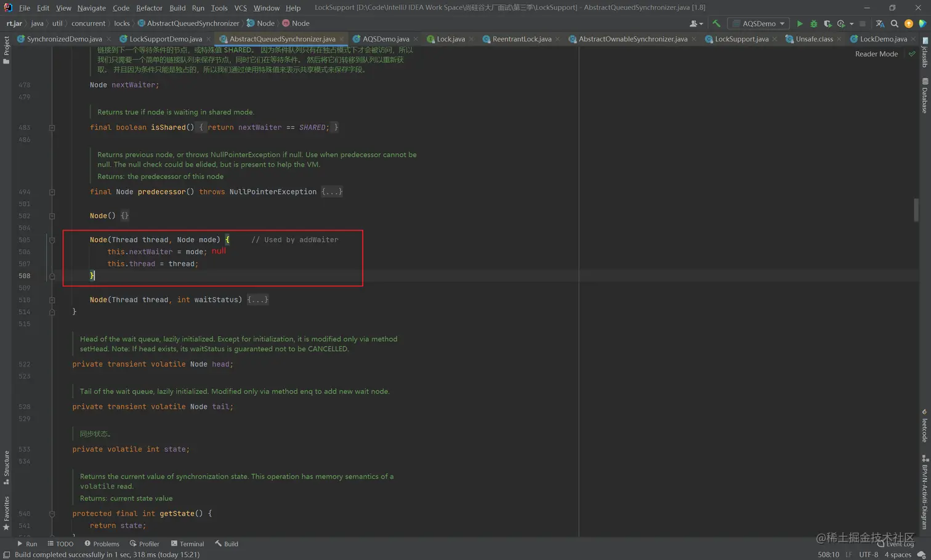This screenshot has height=560, width=931.
Task: Open the Profiler tool window
Action: (x=145, y=544)
